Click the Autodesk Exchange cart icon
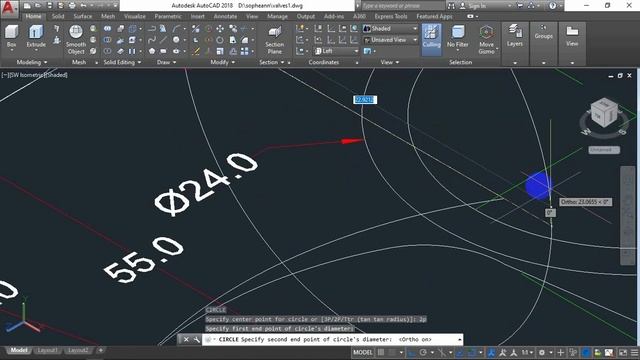 pos(520,6)
